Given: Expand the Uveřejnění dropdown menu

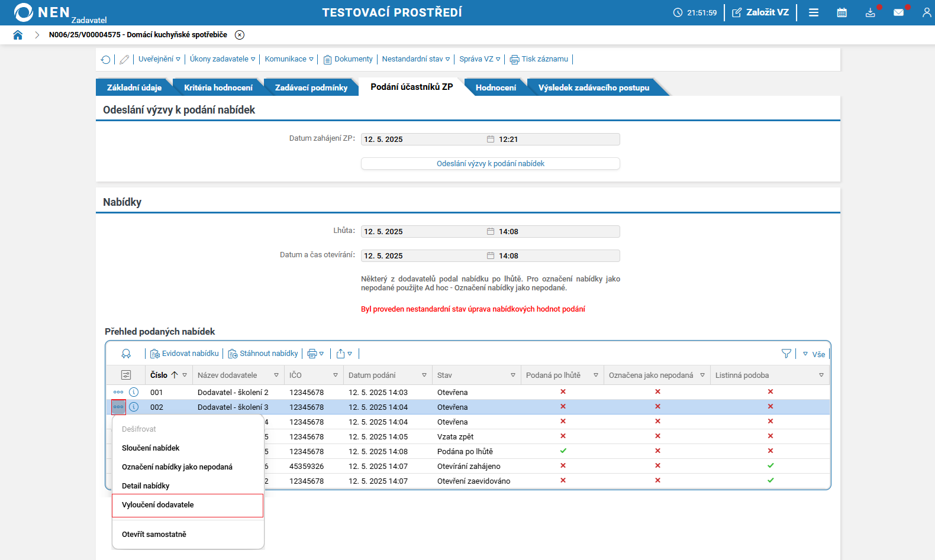Looking at the screenshot, I should (x=159, y=59).
